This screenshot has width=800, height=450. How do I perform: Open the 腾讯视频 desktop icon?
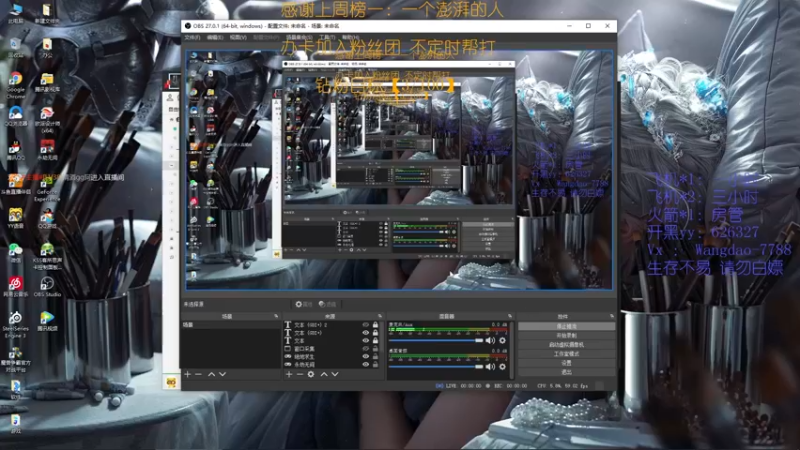pos(47,321)
